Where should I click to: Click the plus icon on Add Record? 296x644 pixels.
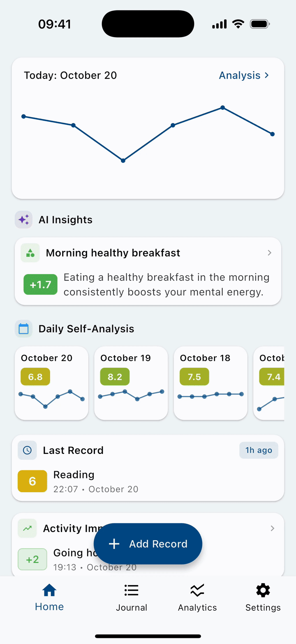coord(113,544)
